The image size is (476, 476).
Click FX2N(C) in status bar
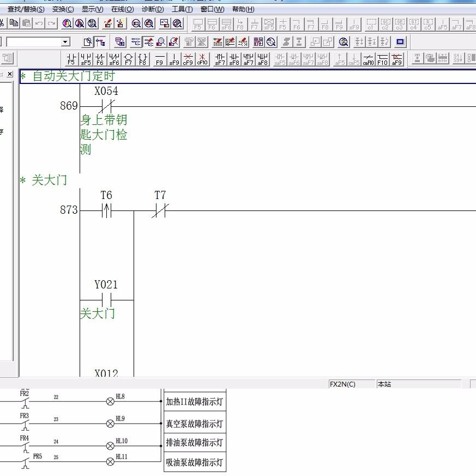pyautogui.click(x=342, y=384)
